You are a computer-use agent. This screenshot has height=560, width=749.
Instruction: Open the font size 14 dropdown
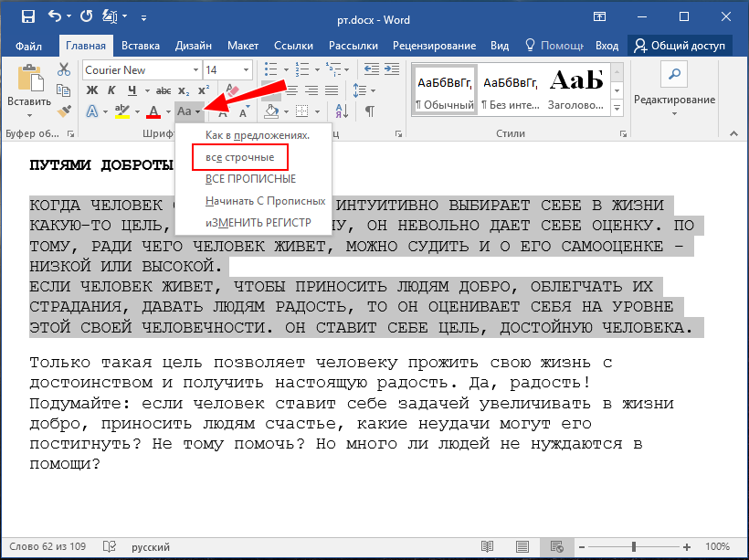coord(246,70)
